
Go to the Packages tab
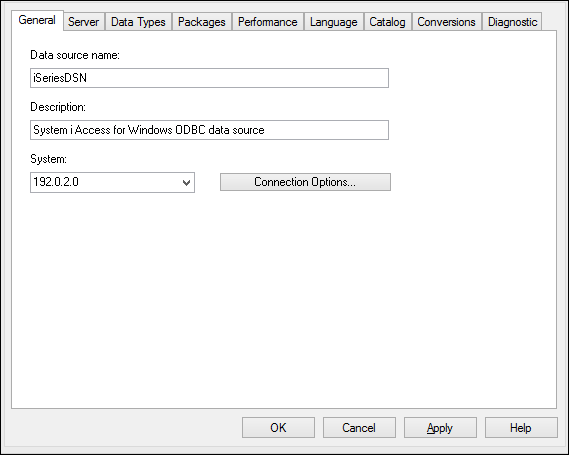click(202, 22)
